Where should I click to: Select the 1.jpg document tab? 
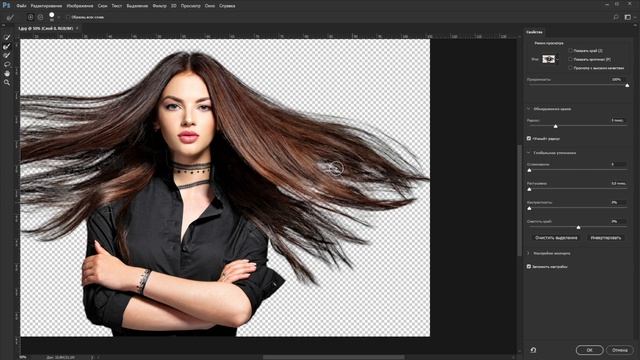pos(45,28)
